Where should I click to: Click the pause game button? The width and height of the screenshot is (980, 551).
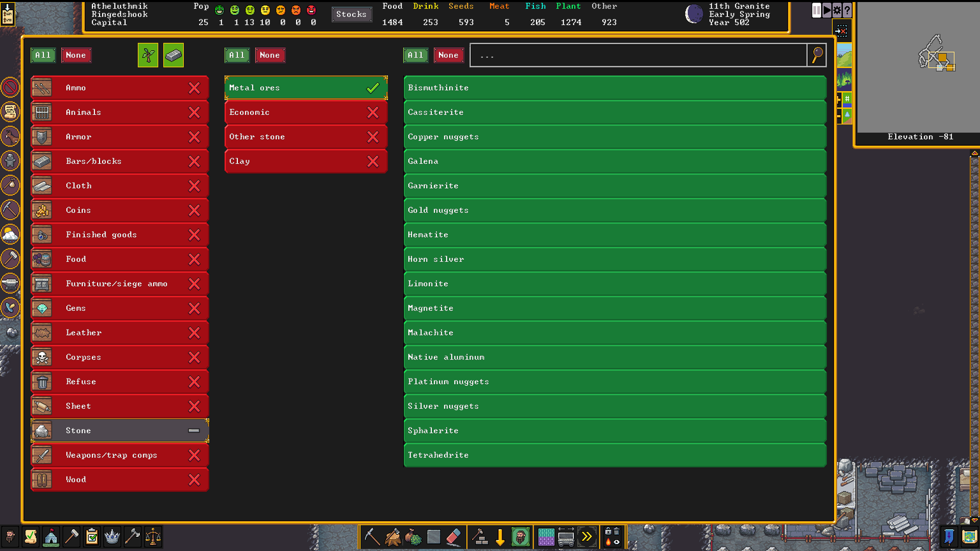click(817, 10)
